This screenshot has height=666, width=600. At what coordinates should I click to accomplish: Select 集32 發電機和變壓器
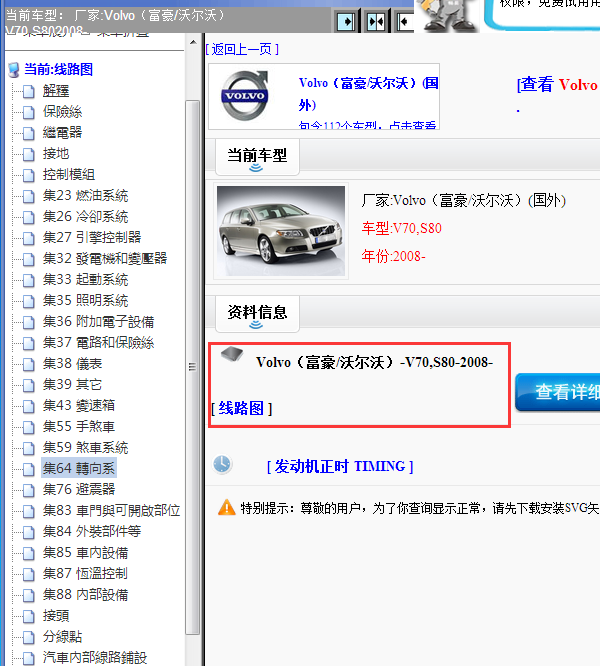click(x=105, y=258)
